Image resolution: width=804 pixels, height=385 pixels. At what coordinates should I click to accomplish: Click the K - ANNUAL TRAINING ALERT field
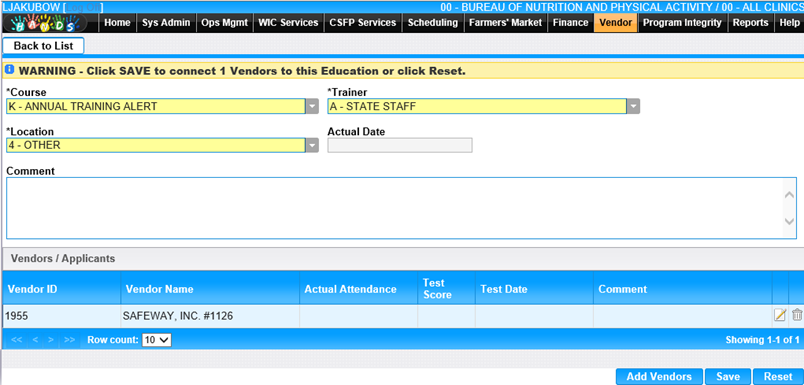coord(156,106)
